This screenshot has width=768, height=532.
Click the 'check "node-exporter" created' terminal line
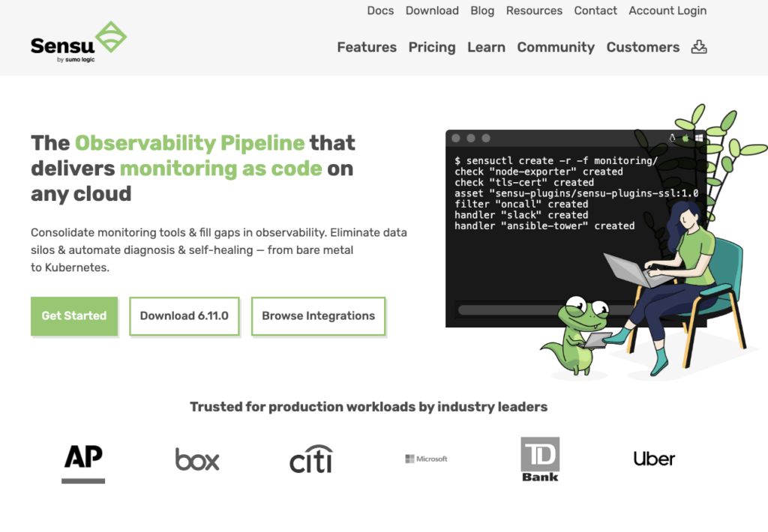point(538,172)
